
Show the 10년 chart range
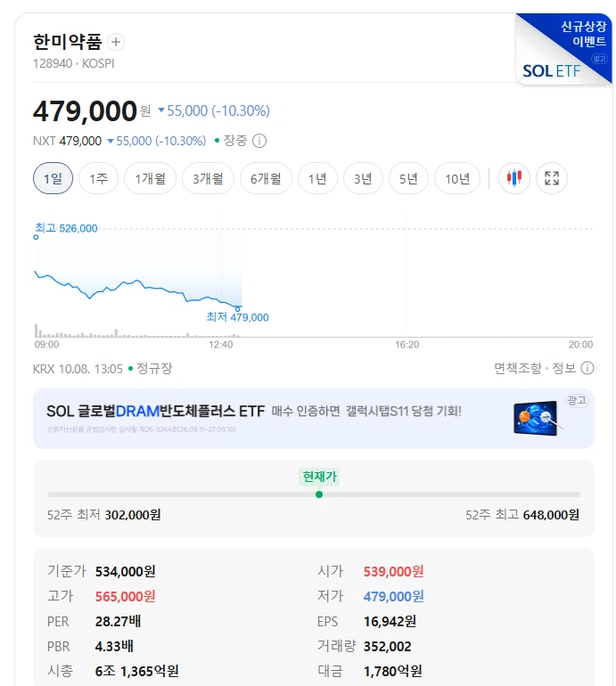click(457, 178)
